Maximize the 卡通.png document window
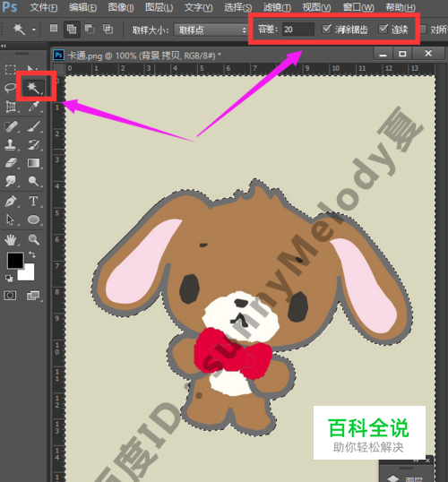 point(402,54)
